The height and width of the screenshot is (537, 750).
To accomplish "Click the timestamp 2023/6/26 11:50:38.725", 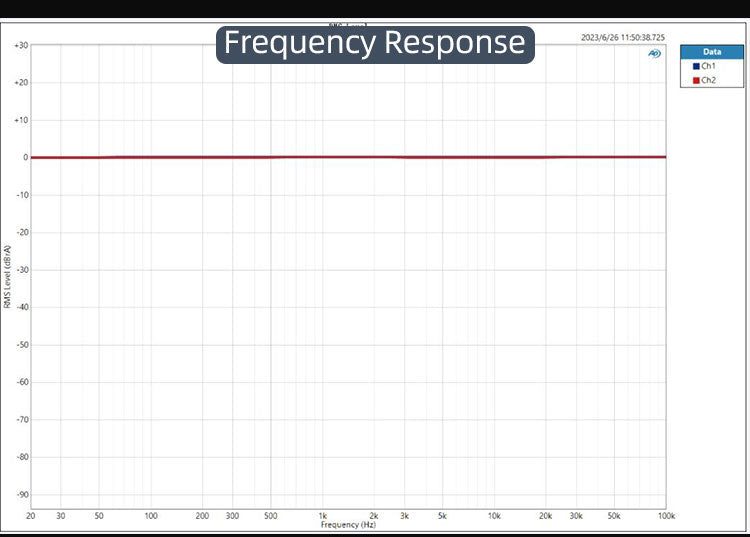I will tap(622, 37).
